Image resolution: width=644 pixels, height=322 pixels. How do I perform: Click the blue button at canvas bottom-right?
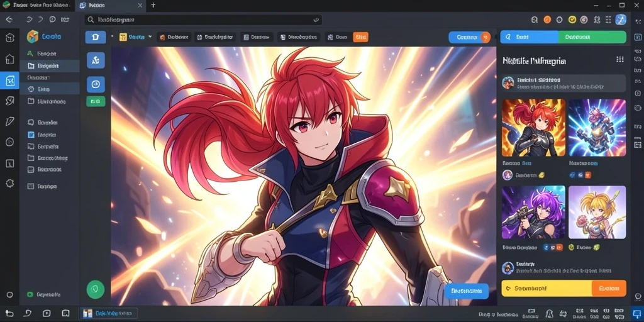pos(466,291)
